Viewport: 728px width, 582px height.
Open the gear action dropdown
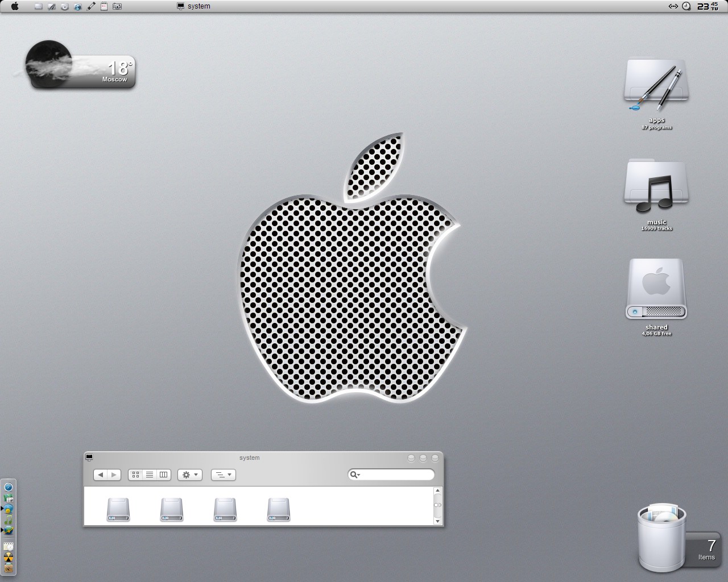pos(190,475)
